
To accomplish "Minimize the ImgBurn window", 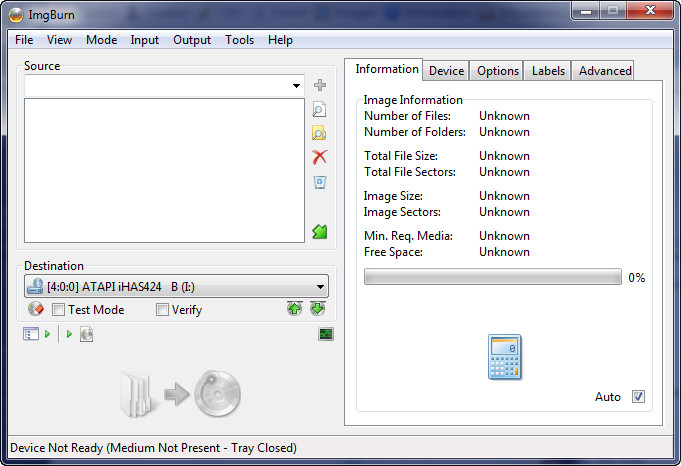I will tap(585, 11).
